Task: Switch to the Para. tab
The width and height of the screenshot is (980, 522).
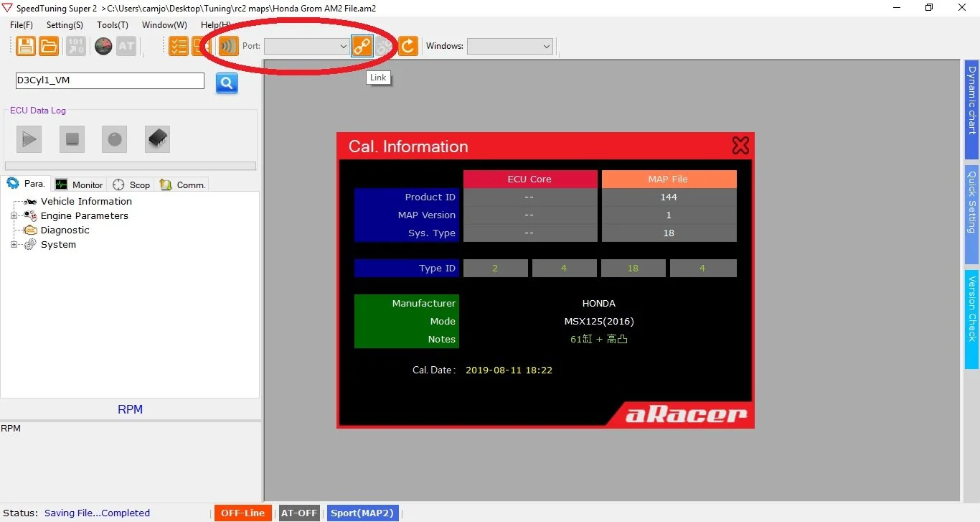Action: pyautogui.click(x=26, y=184)
